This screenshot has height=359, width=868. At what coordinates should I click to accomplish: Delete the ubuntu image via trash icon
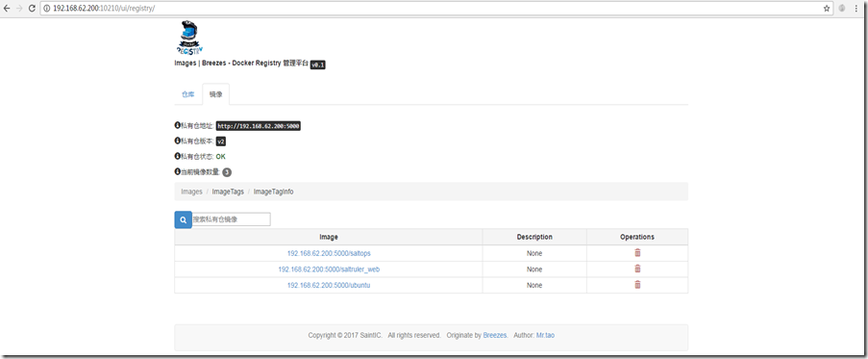pos(637,285)
